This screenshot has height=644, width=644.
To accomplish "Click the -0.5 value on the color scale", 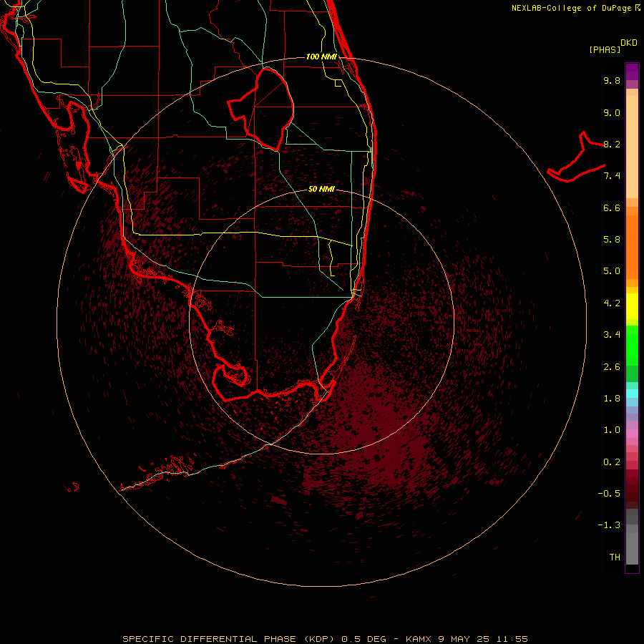I will 609,494.
